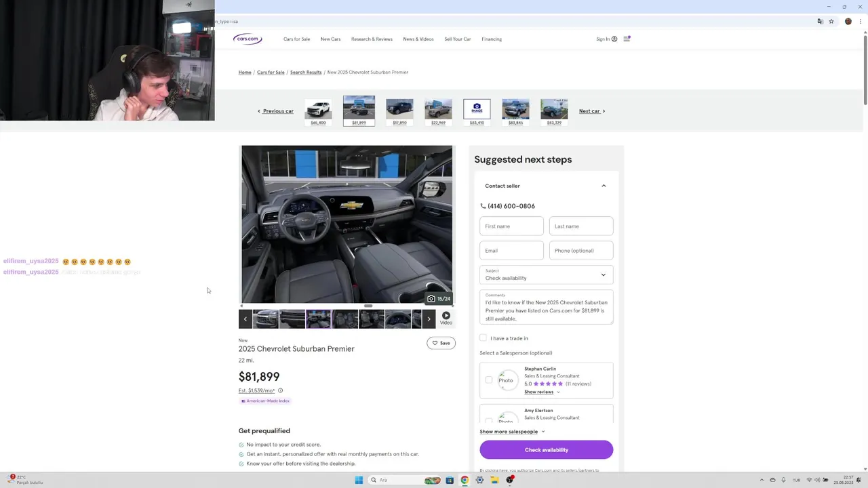
Task: Advance gallery thumbnails with right arrow
Action: pos(429,319)
